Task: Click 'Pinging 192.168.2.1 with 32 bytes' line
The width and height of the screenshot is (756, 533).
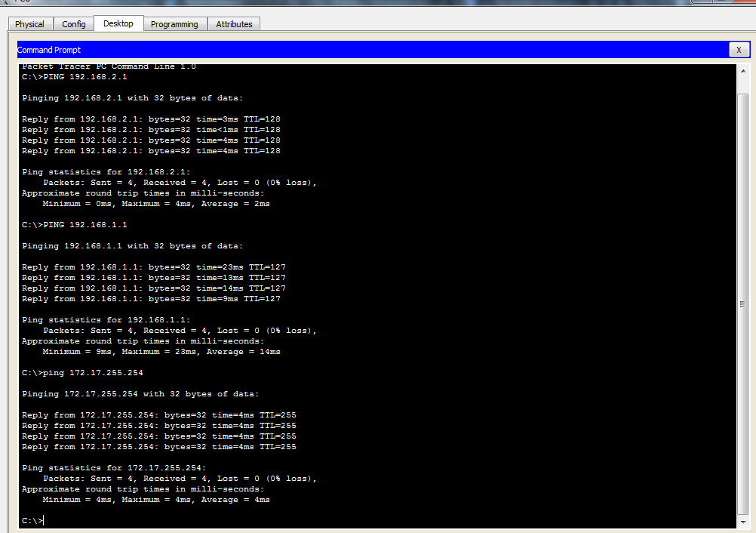Action: click(133, 98)
